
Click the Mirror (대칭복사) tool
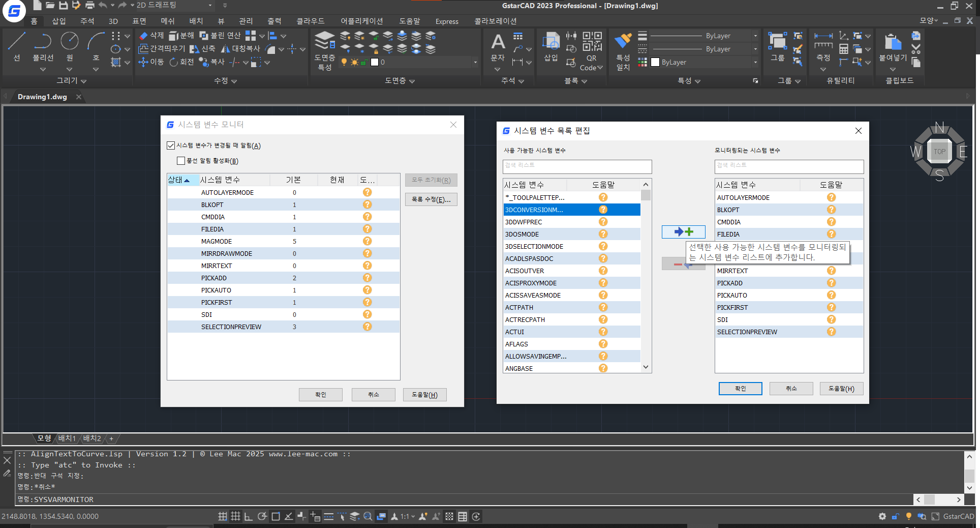click(x=240, y=49)
